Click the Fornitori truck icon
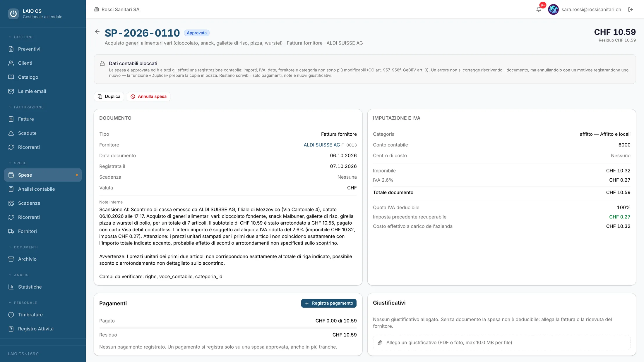 click(x=11, y=231)
